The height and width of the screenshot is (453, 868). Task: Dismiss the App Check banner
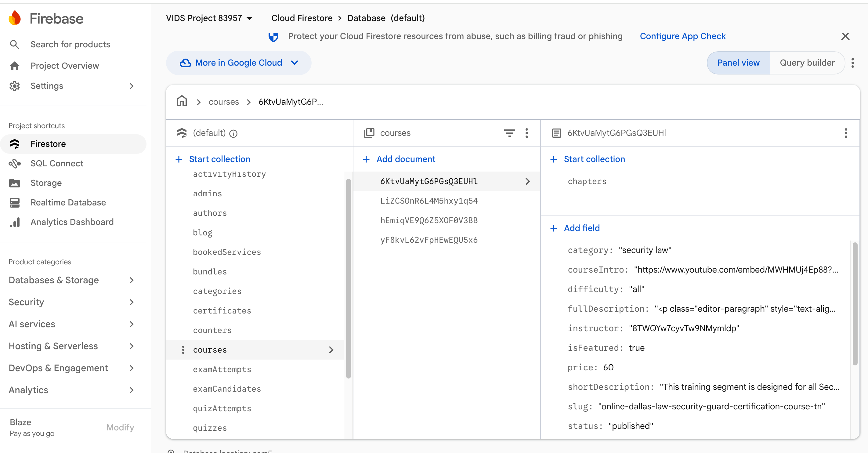coord(845,36)
